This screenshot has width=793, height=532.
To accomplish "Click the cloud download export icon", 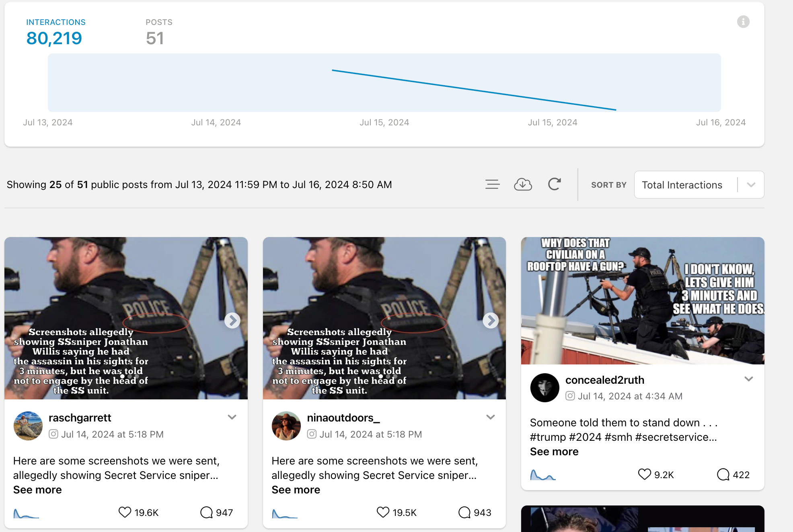I will coord(523,184).
